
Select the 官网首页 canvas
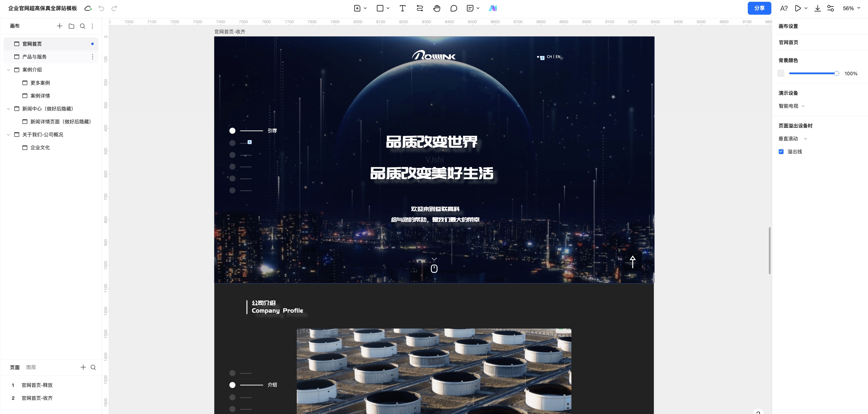point(51,44)
